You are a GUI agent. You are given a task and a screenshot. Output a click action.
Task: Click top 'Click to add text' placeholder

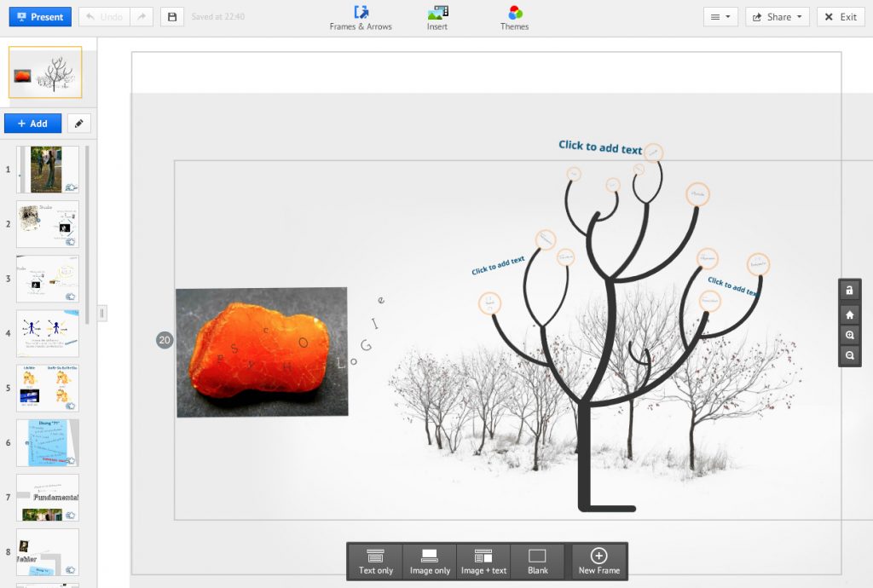coord(600,147)
